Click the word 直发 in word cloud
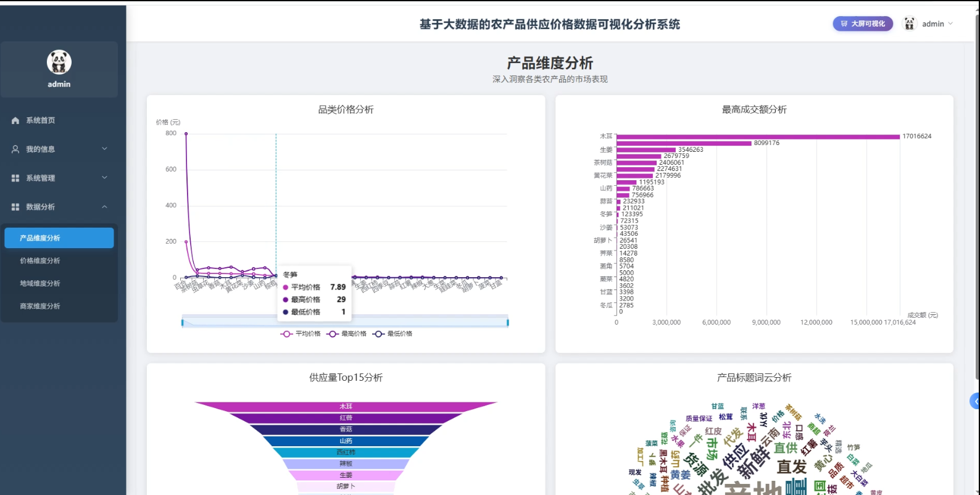 coord(792,467)
